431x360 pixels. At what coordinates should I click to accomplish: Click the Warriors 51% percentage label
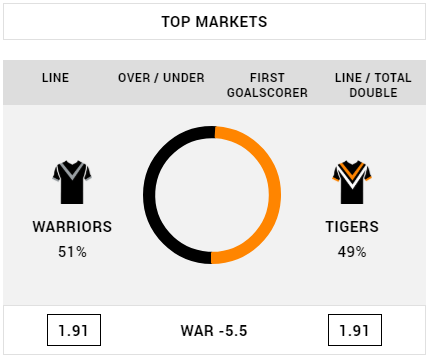coord(72,252)
